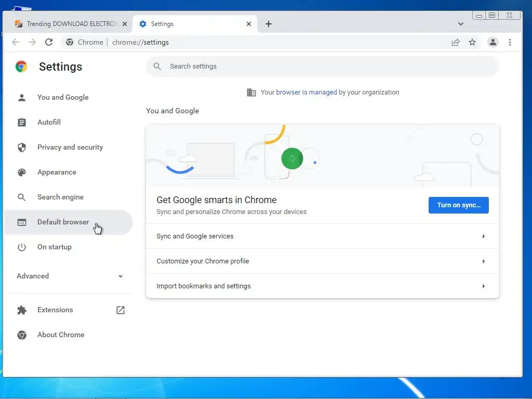Minimize the Chrome window
The height and width of the screenshot is (399, 532).
[478, 16]
